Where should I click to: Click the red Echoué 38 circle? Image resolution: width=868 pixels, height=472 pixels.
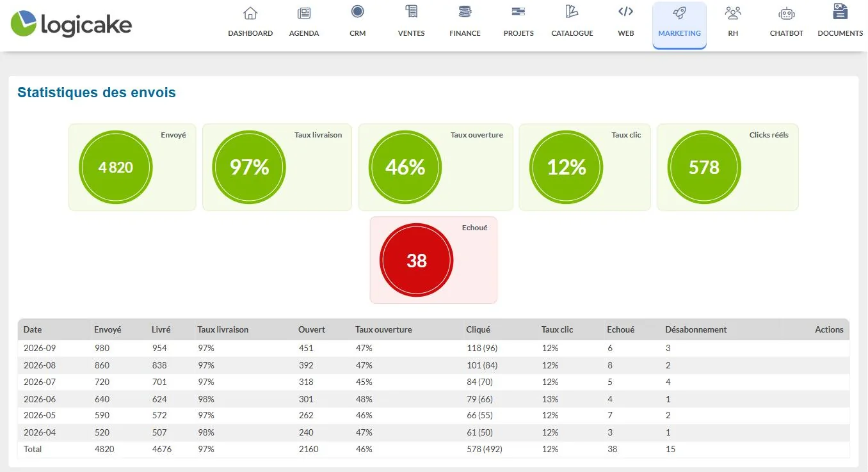click(x=417, y=260)
